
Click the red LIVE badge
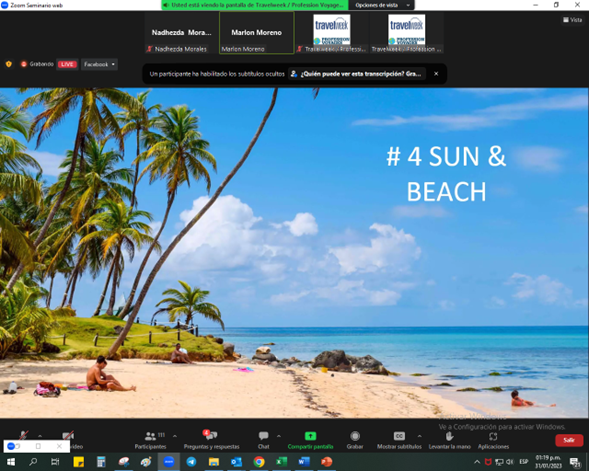[67, 64]
